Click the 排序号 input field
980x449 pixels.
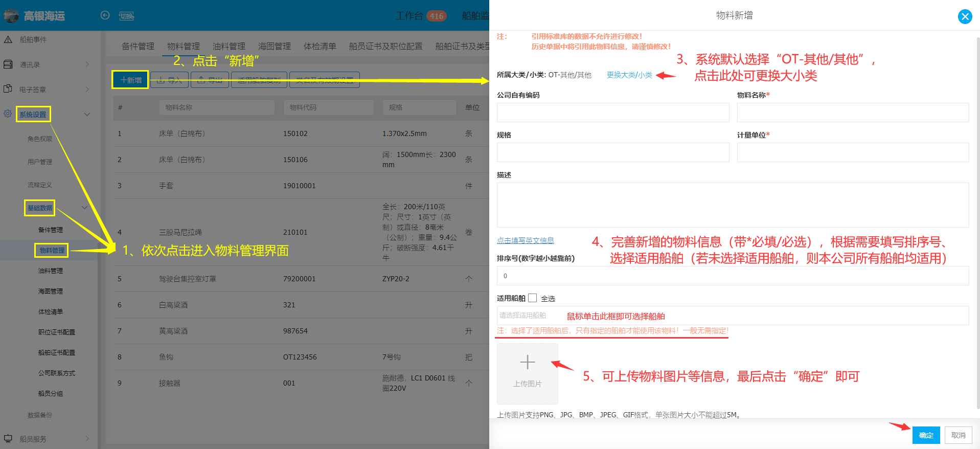(733, 276)
